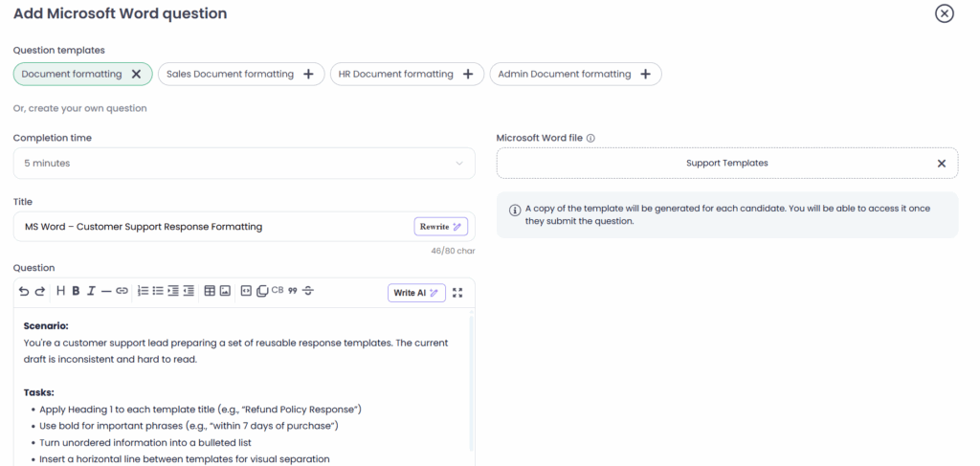The height and width of the screenshot is (466, 980).
Task: Open the Write AI assistant
Action: (416, 293)
